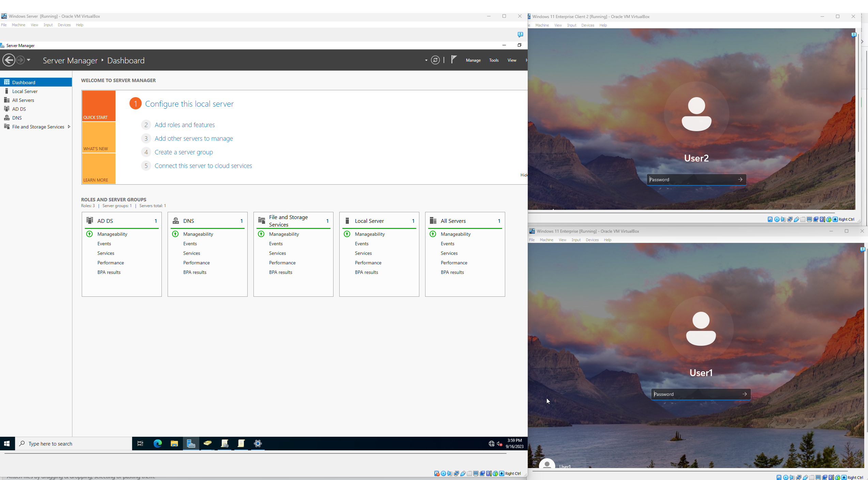868x480 pixels.
Task: Expand File and Storage Services with its arrow
Action: pos(69,126)
